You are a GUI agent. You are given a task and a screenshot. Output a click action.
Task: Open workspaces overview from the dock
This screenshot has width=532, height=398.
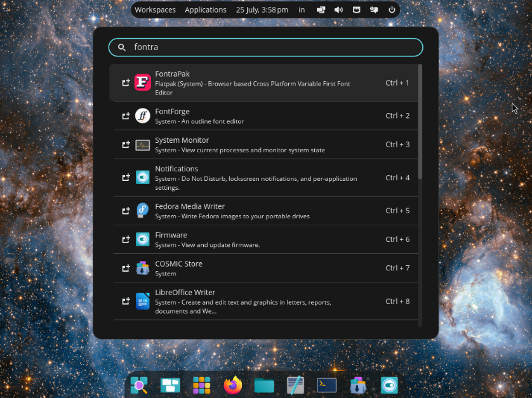(x=170, y=385)
